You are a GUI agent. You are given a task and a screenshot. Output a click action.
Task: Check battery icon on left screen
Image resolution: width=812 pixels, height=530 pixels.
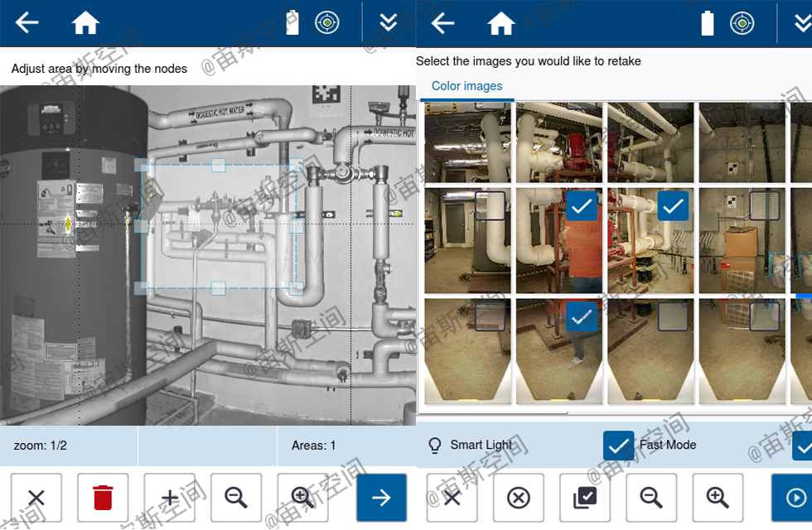(292, 22)
